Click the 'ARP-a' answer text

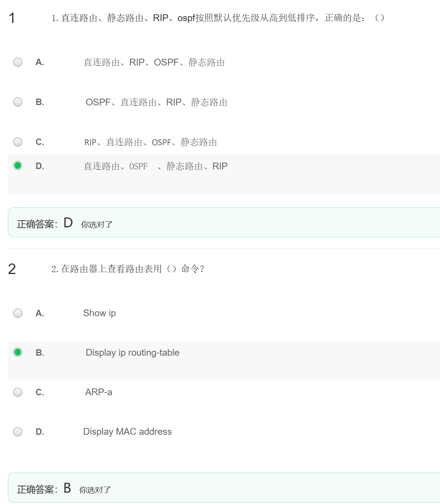[98, 392]
